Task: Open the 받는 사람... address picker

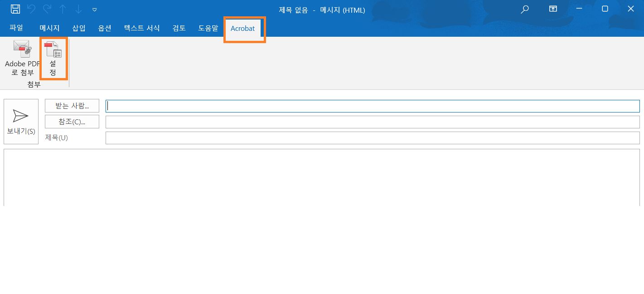Action: (72, 106)
